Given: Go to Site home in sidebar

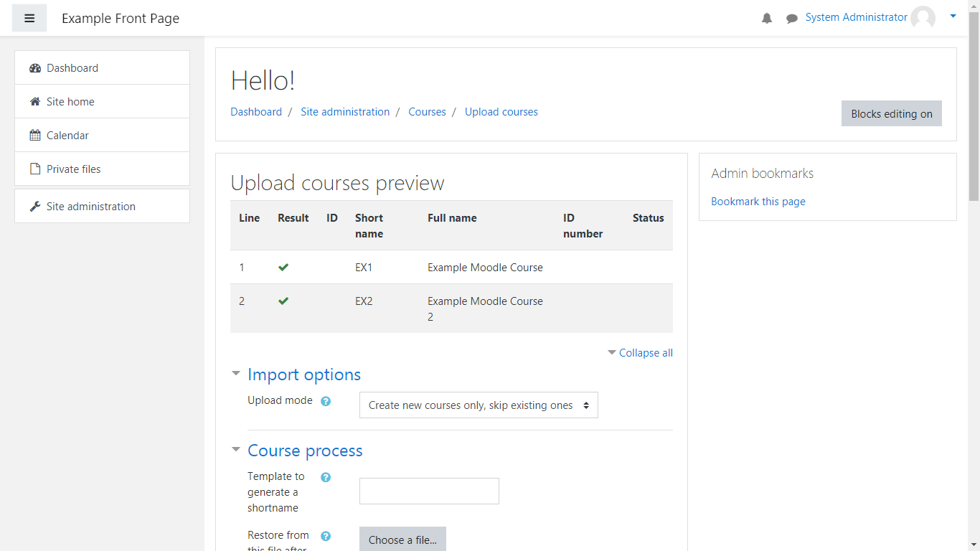Looking at the screenshot, I should (70, 102).
